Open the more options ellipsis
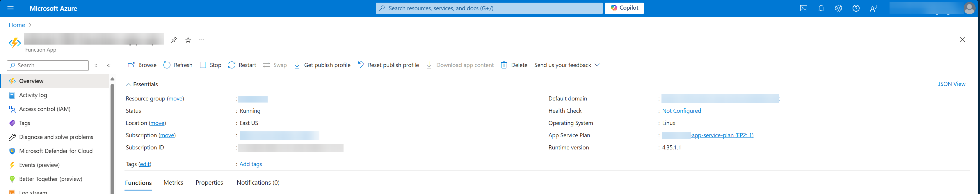Screen dimensions: 980x194 tap(202, 40)
